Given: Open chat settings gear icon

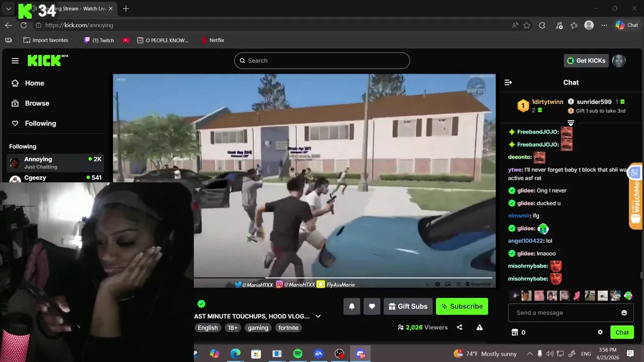Looking at the screenshot, I should pyautogui.click(x=600, y=332).
